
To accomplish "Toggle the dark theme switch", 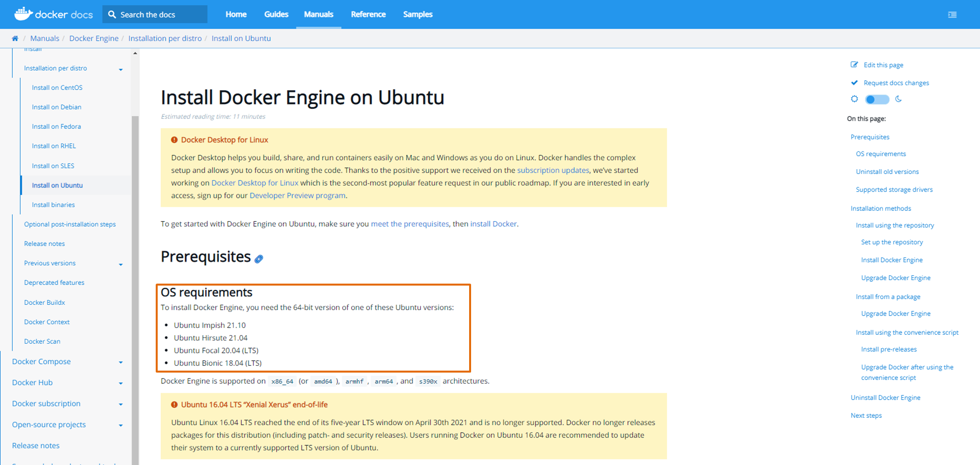I will tap(877, 99).
